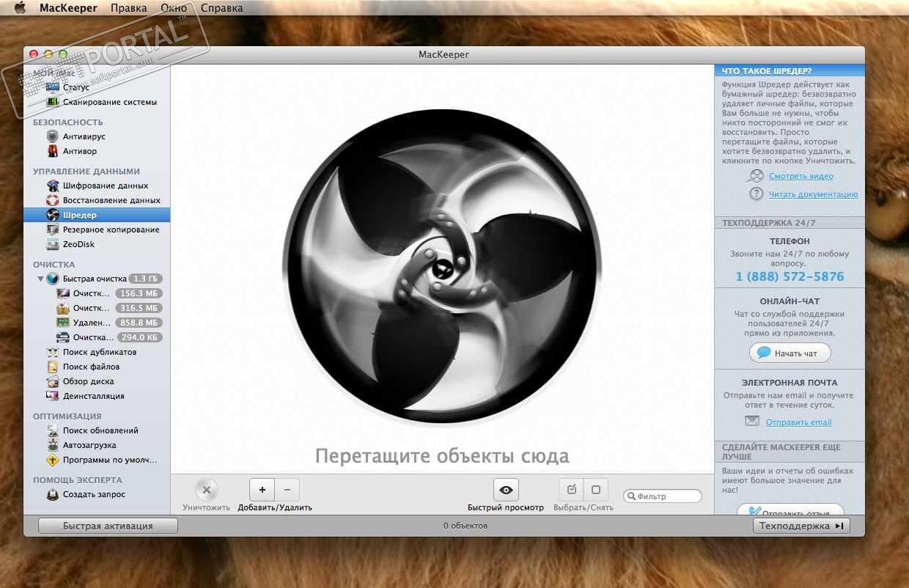The width and height of the screenshot is (909, 588).
Task: Select the Антивор icon
Action: (x=53, y=151)
